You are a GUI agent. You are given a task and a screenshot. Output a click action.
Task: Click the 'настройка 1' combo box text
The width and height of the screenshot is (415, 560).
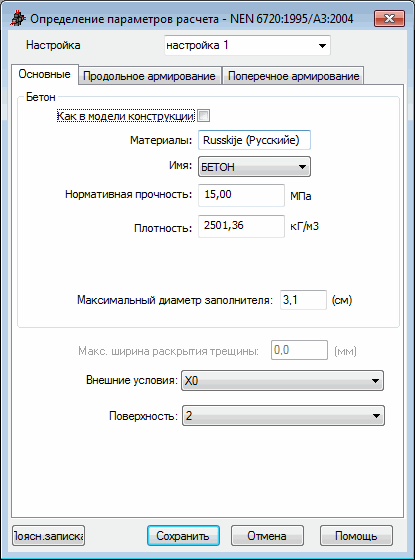tap(197, 45)
